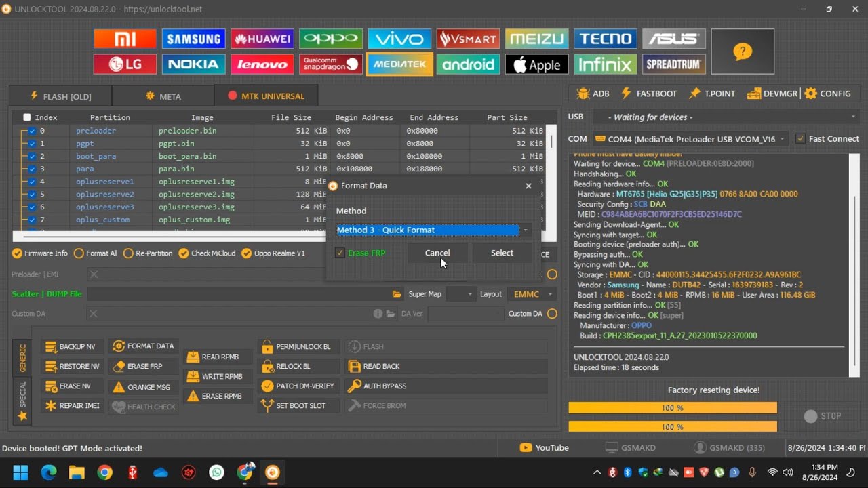
Task: Pick the Qualcomm Snapdragon logo
Action: (x=331, y=64)
